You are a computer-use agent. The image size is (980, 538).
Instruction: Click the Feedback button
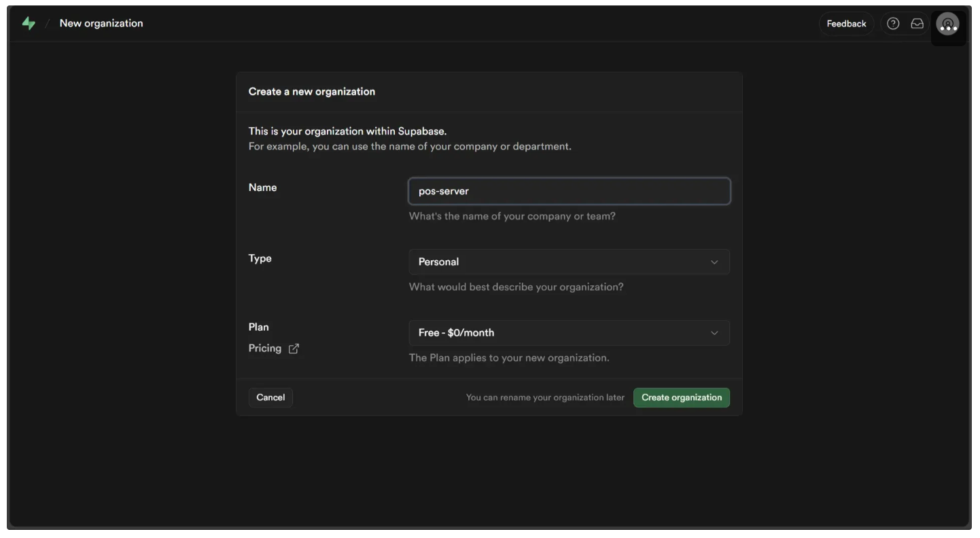tap(846, 24)
